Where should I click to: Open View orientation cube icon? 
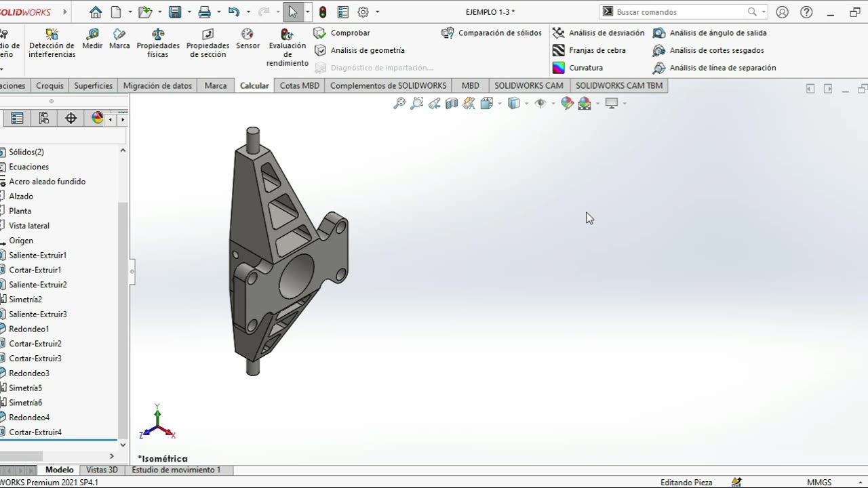[x=486, y=103]
